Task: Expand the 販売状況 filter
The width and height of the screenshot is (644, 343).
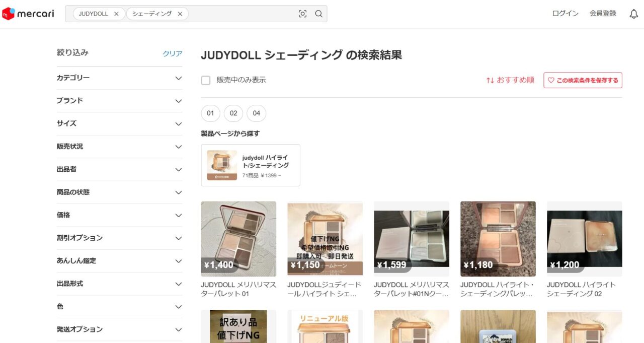Action: click(x=120, y=147)
